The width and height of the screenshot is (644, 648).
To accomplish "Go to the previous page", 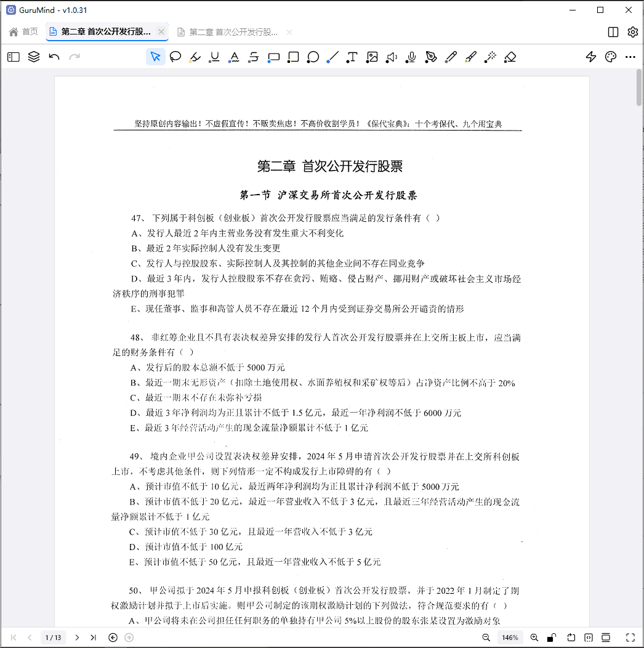I will point(30,638).
